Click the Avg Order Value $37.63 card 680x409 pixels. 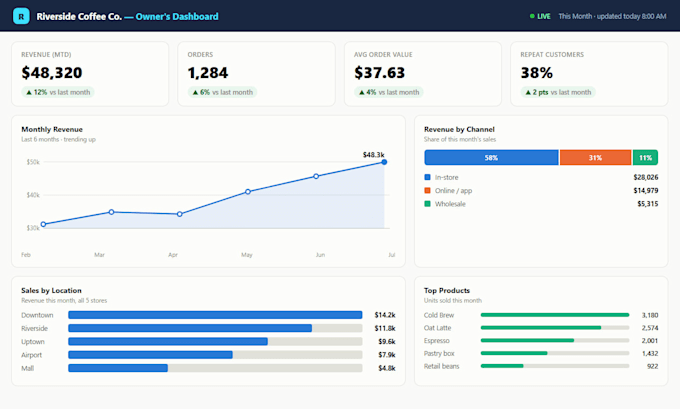pos(423,74)
